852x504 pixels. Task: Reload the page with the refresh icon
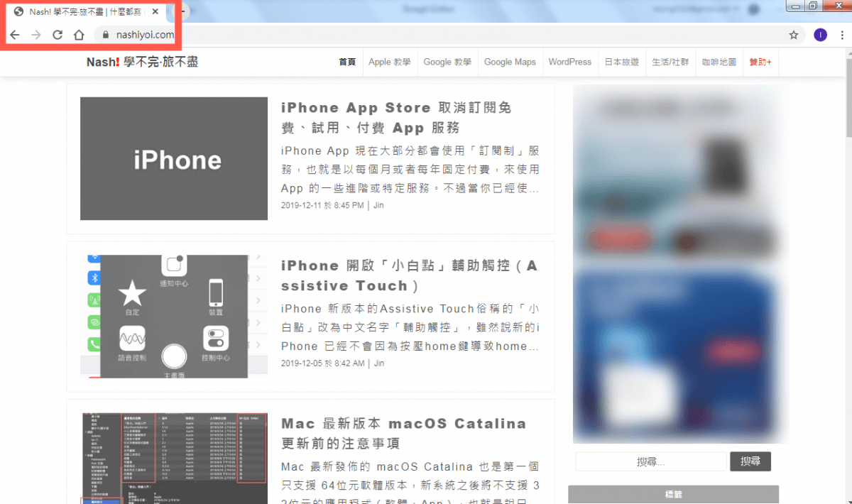click(x=58, y=35)
